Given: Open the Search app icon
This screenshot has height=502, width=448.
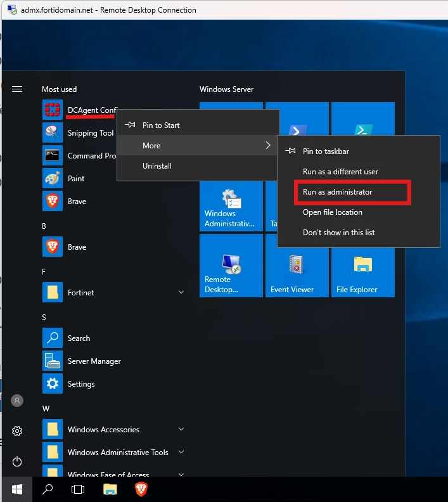Looking at the screenshot, I should 53,338.
